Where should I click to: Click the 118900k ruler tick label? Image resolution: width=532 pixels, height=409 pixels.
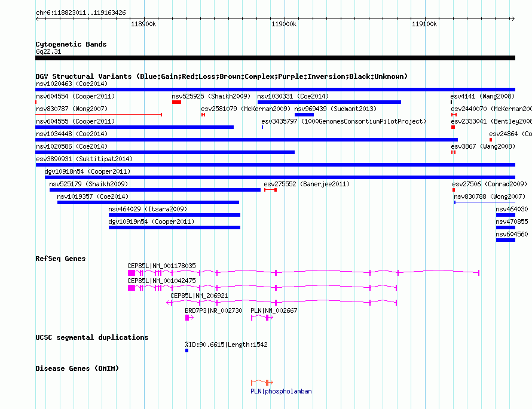coord(143,24)
